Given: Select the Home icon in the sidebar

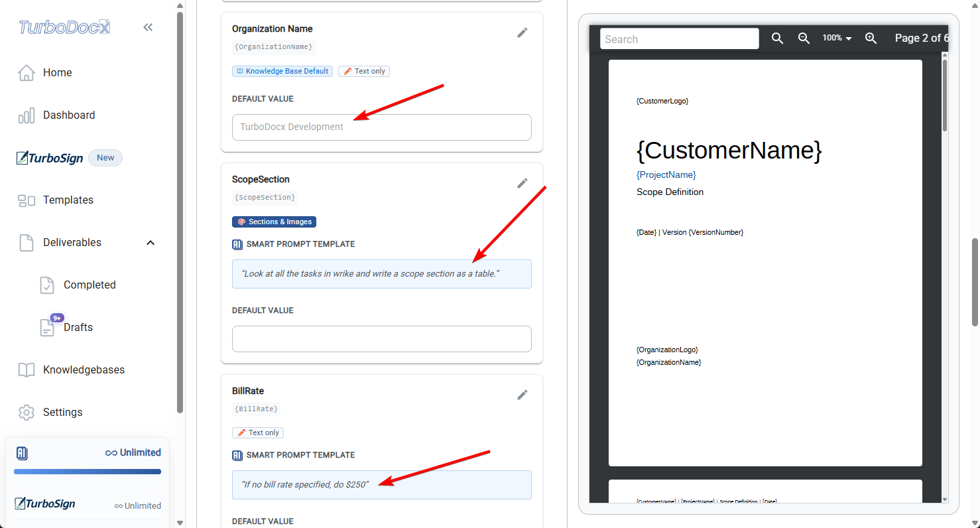Looking at the screenshot, I should 27,72.
